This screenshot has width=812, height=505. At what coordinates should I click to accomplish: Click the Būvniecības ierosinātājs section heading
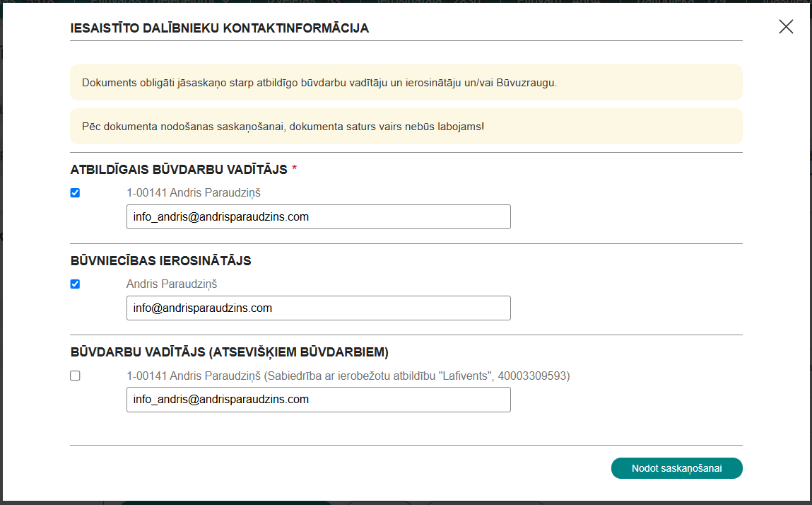pos(160,261)
